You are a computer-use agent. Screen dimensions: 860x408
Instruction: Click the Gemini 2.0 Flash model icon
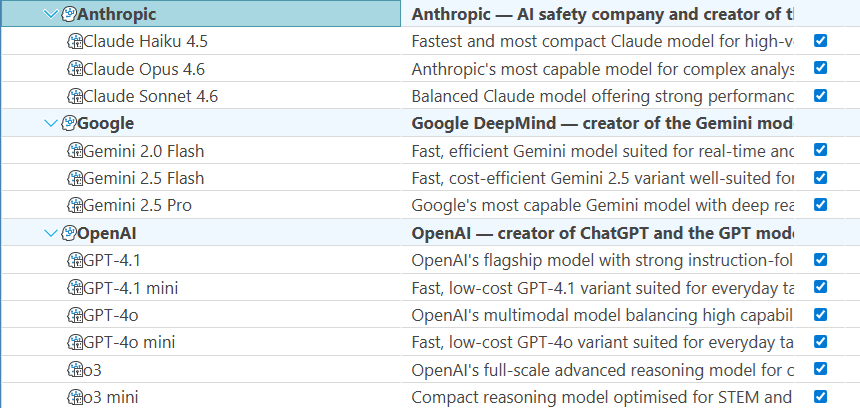(x=75, y=151)
